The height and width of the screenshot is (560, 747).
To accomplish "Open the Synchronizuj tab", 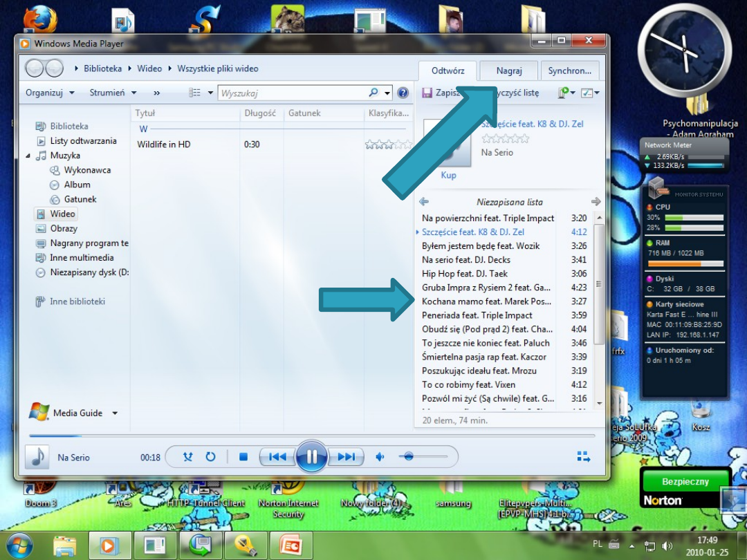I will click(x=570, y=70).
